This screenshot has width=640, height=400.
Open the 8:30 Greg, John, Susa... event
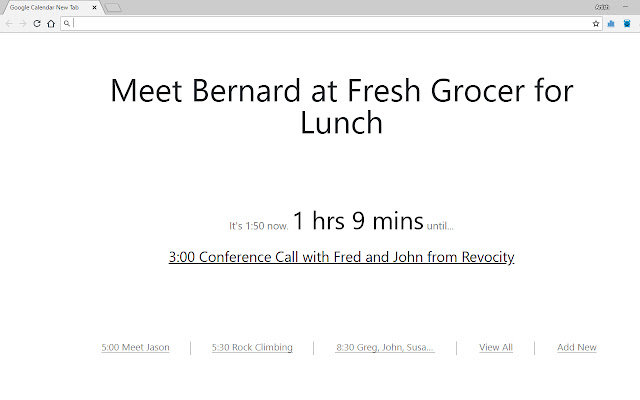pos(385,348)
